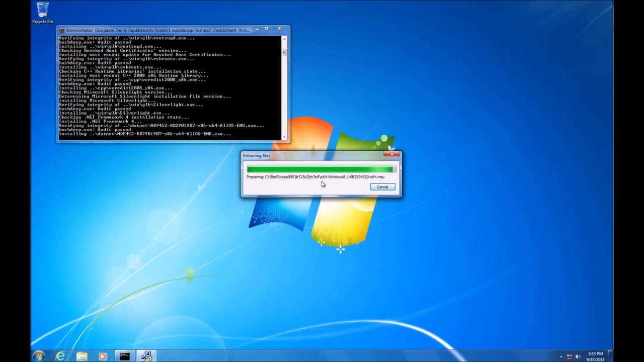Click "Checking .NET Framework 4 installation state..." line

point(124,117)
